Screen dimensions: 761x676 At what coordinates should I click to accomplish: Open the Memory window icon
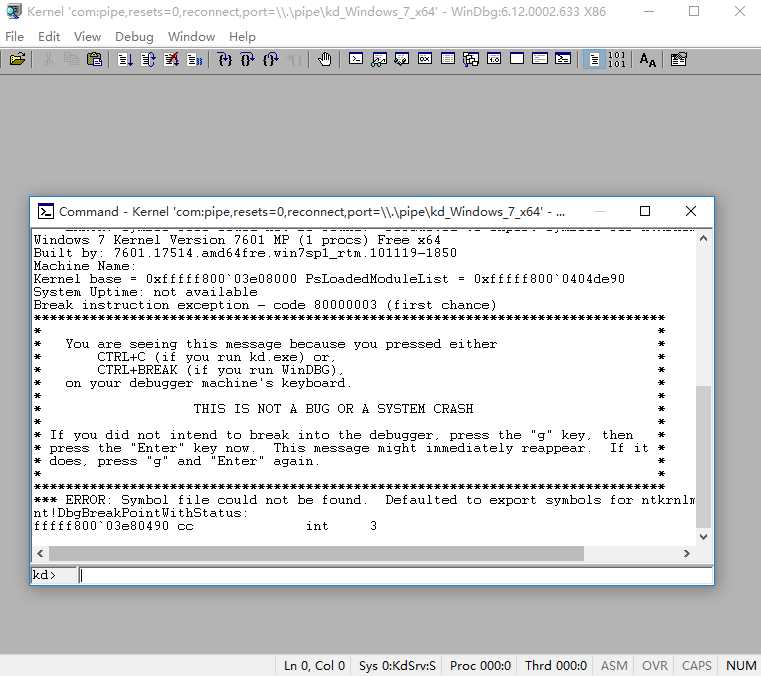(x=447, y=59)
